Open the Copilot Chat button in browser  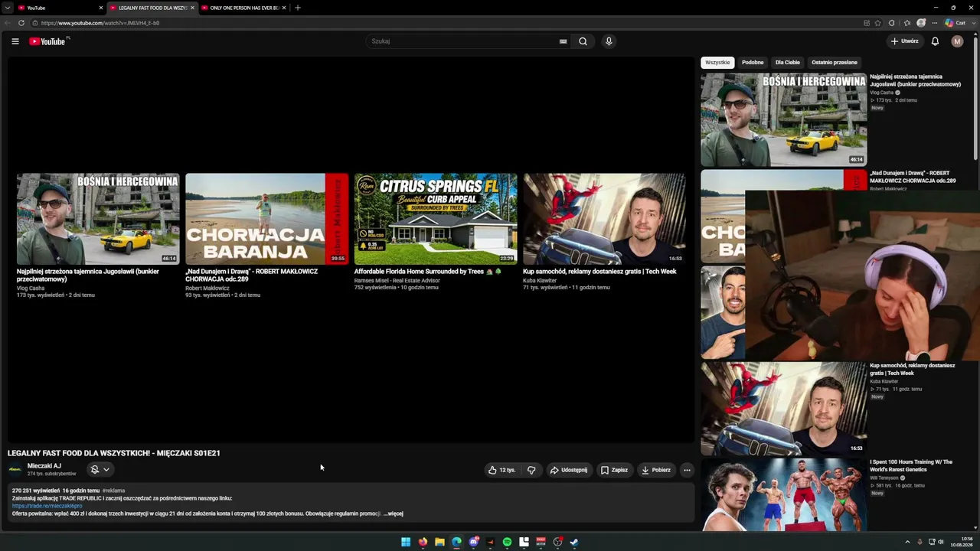[x=955, y=23]
